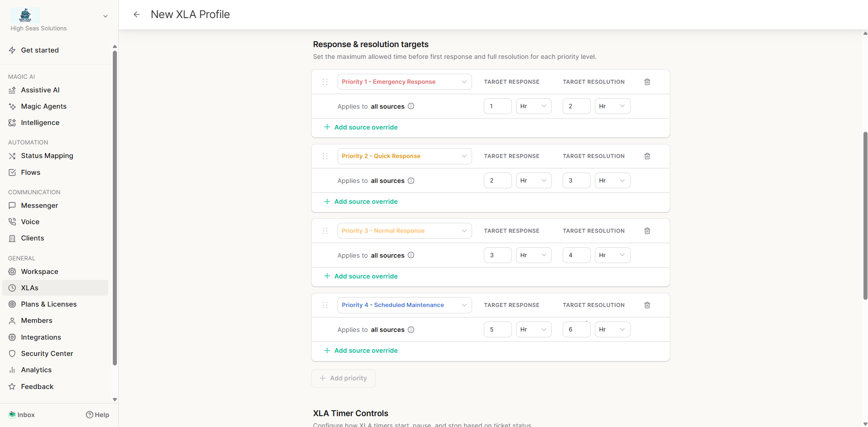The height and width of the screenshot is (427, 868).
Task: Go to Members
Action: coord(55,321)
